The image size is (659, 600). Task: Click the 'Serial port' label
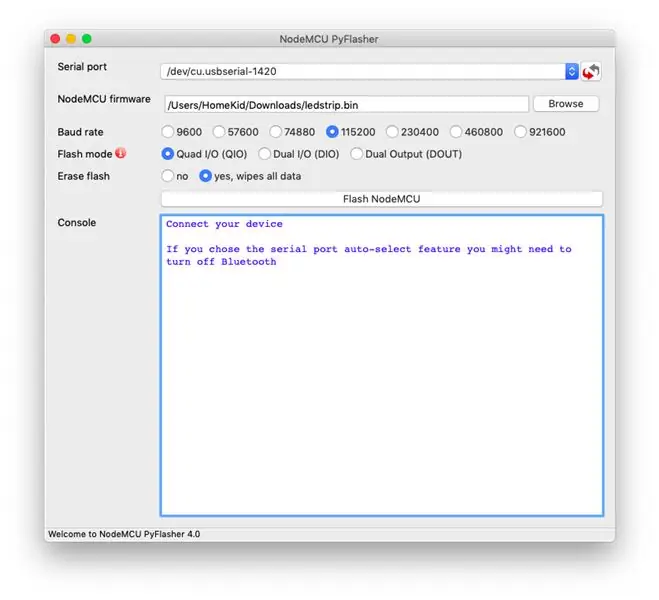(82, 67)
